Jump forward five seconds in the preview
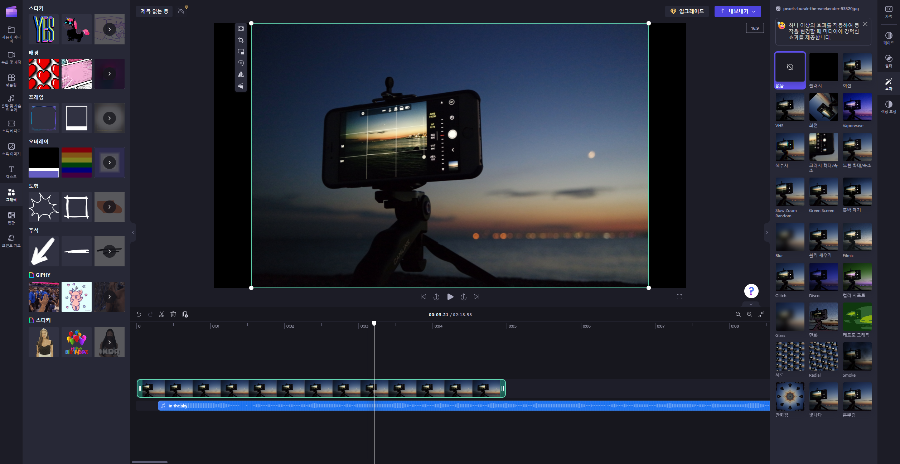900x464 pixels. (464, 296)
